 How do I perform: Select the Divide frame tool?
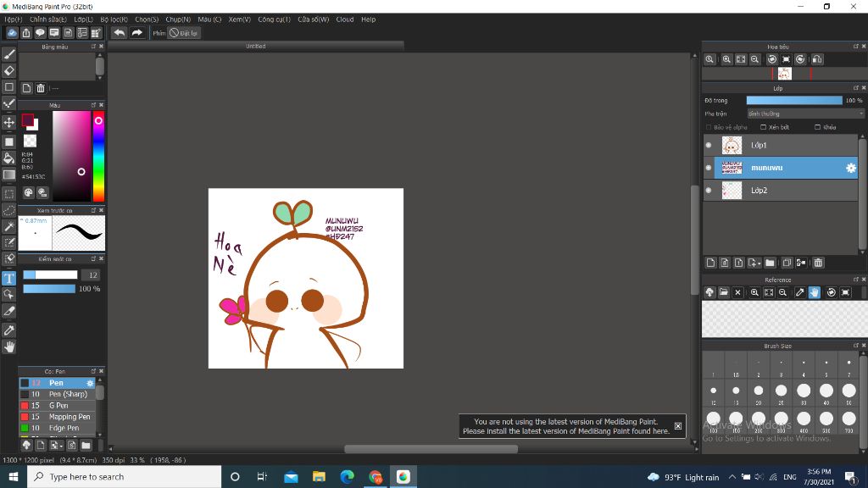(9, 311)
